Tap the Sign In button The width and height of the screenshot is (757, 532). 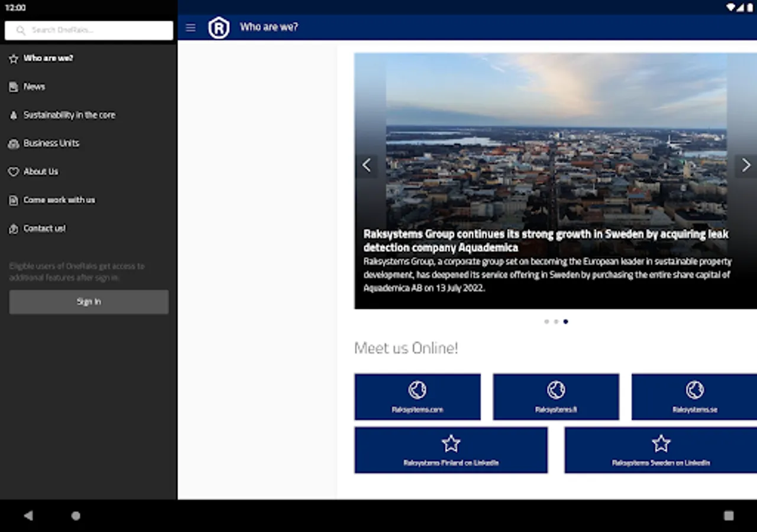point(89,301)
